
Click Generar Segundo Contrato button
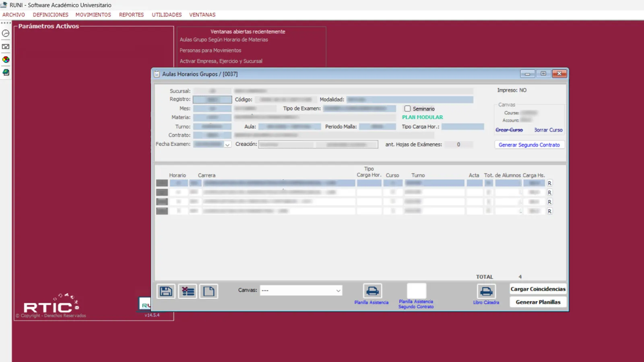(x=529, y=145)
